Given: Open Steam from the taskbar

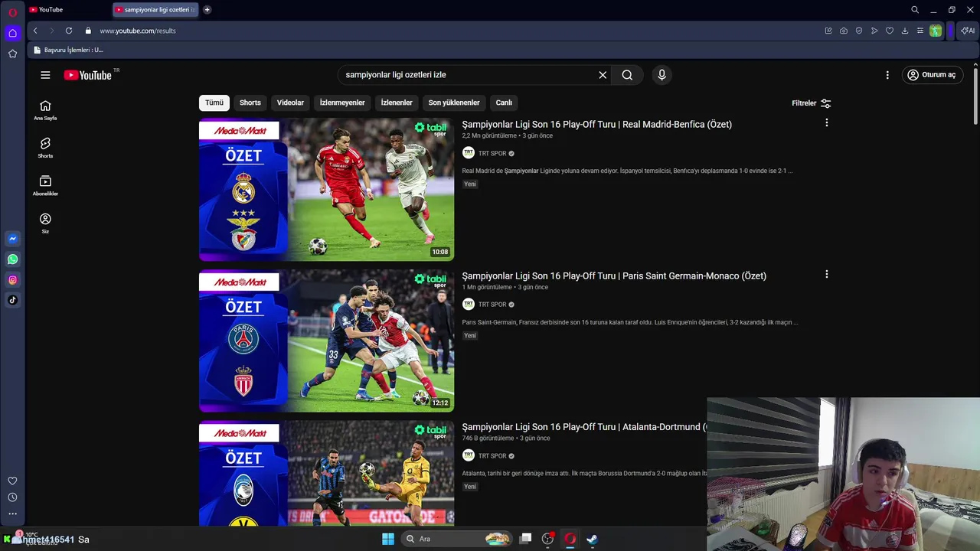Looking at the screenshot, I should point(592,539).
